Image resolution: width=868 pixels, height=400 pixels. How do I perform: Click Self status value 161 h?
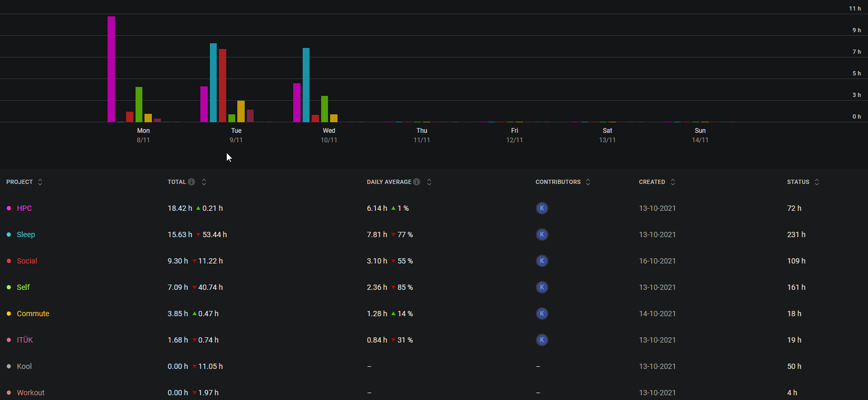(x=796, y=287)
